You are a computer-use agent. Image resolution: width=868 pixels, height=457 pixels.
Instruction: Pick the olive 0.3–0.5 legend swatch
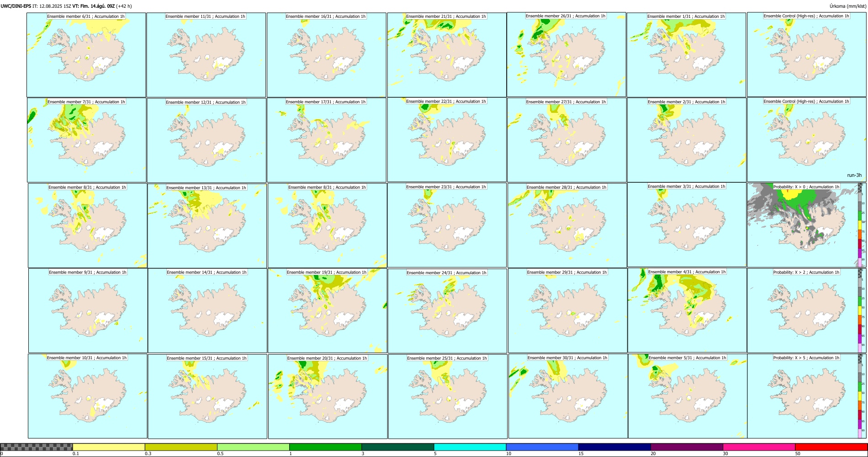click(181, 447)
